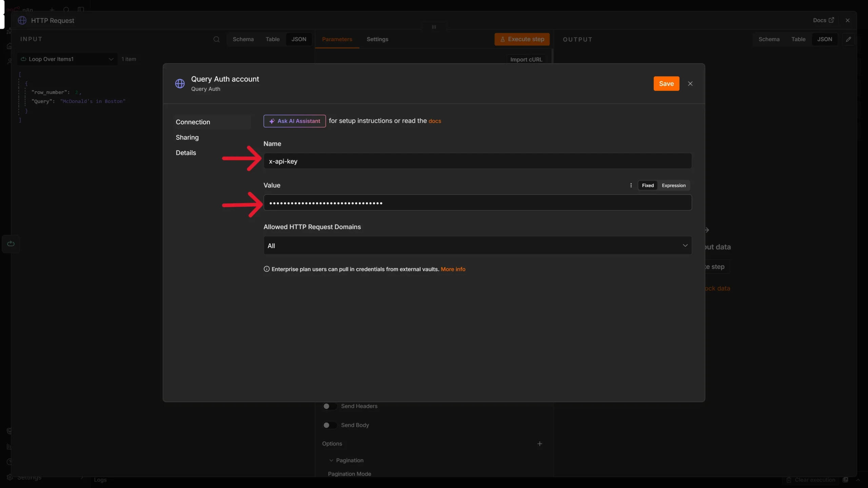The image size is (868, 488).
Task: Open the docs link for setup instructions
Action: point(435,121)
